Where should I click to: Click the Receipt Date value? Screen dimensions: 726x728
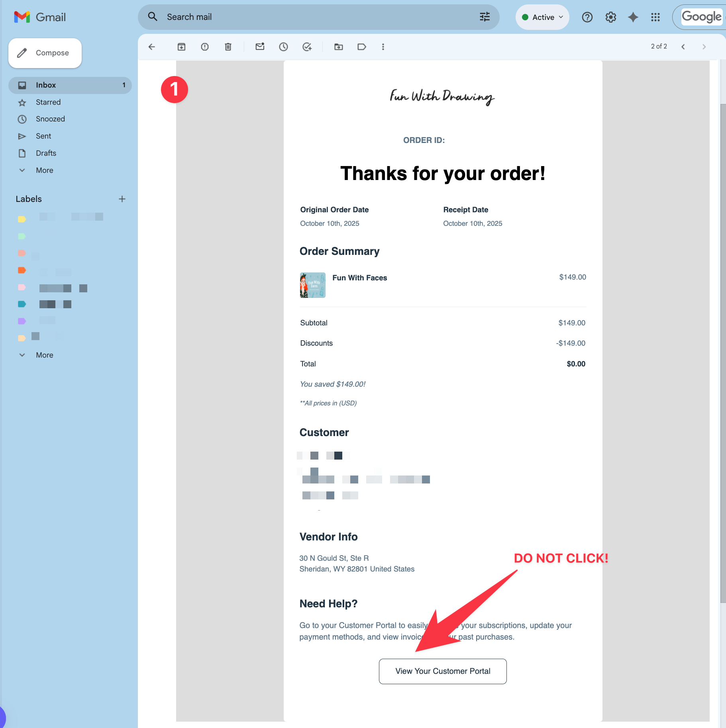click(473, 224)
